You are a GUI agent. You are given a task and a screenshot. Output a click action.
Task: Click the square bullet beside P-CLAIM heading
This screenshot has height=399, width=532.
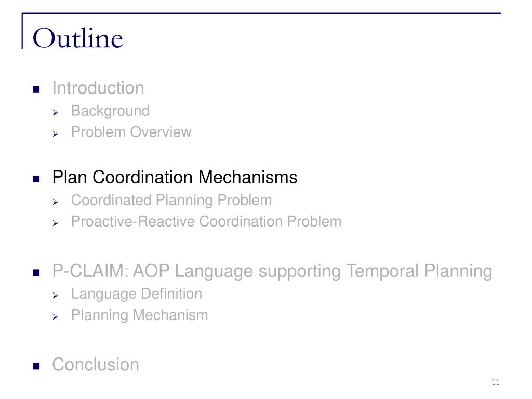36,272
